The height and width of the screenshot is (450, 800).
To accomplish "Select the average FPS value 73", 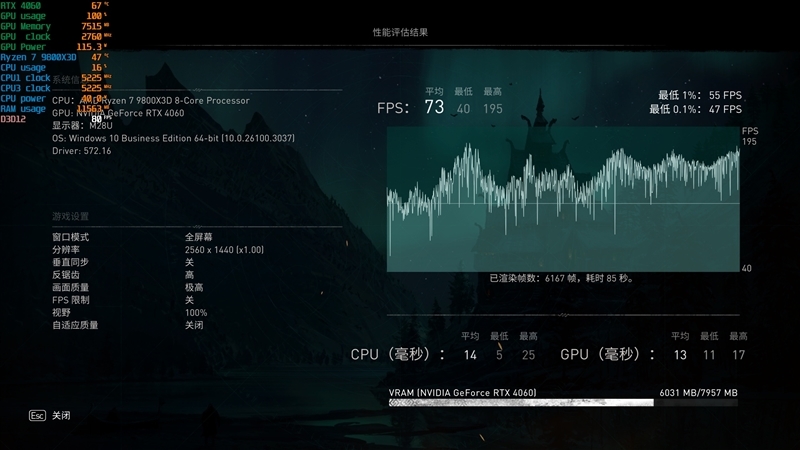I will pyautogui.click(x=434, y=107).
